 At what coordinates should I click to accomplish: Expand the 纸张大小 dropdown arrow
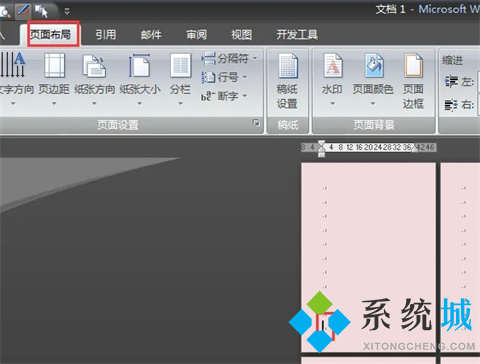coord(140,104)
